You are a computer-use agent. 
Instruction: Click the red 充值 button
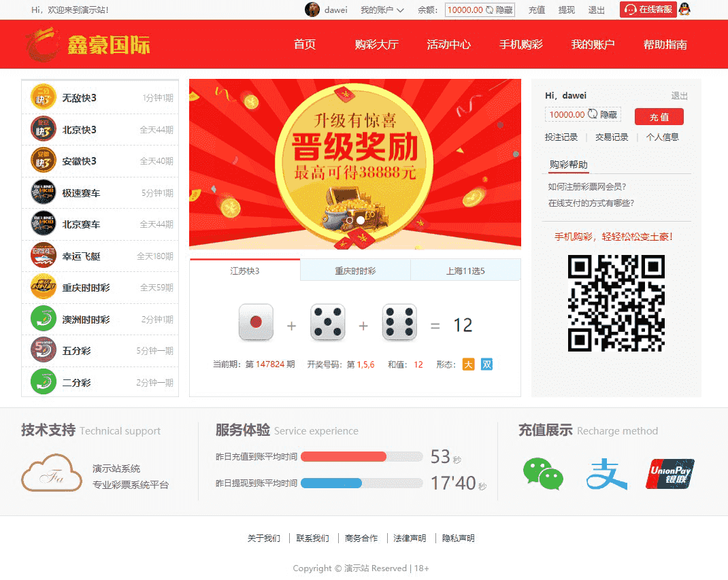coord(659,116)
